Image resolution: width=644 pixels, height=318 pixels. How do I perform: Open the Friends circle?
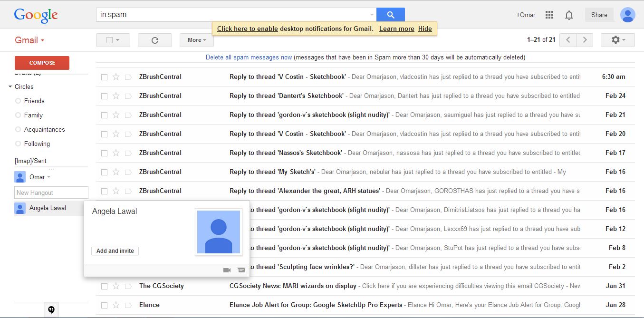[34, 101]
